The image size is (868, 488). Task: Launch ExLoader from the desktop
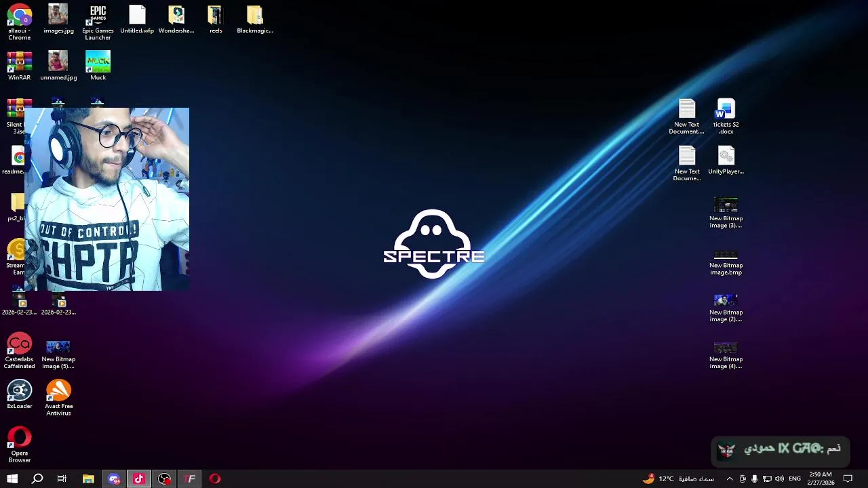(x=19, y=394)
